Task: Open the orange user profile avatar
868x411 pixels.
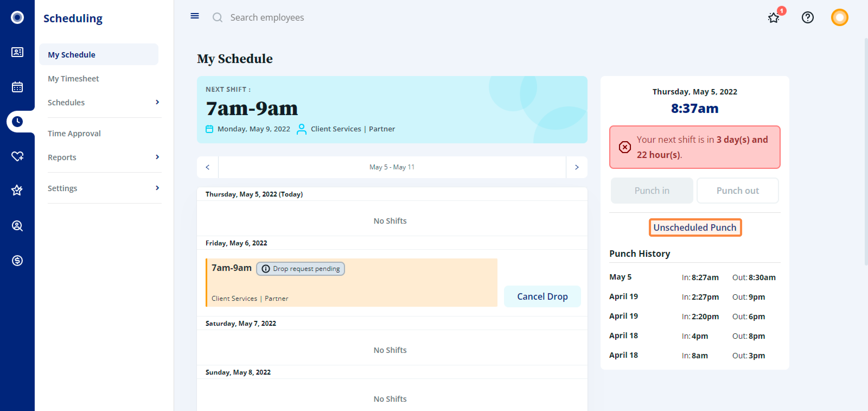Action: (839, 17)
